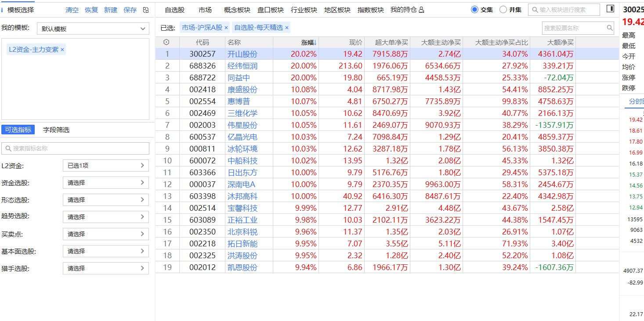Select the 交集 radio option
Viewport: 644px width, 321px height.
coord(474,9)
